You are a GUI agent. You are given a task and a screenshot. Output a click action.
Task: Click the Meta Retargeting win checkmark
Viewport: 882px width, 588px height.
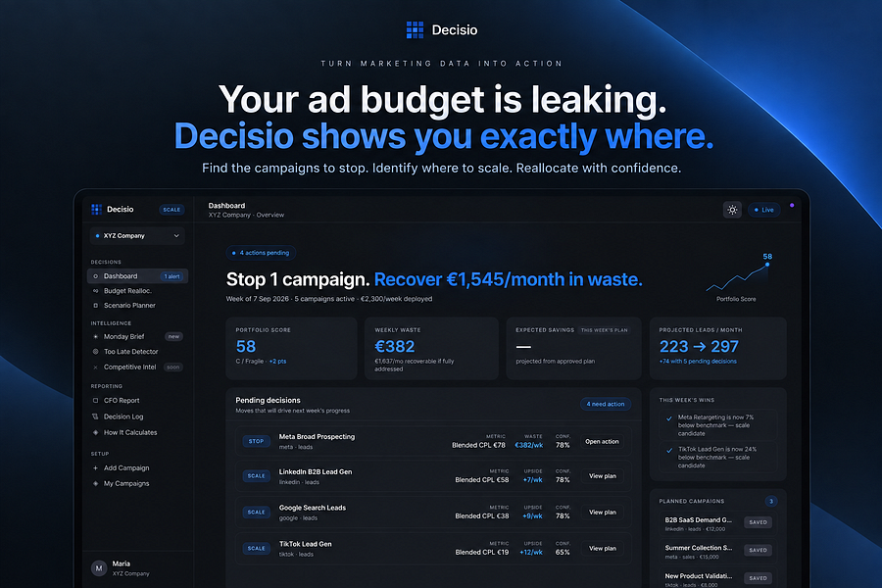tap(669, 418)
